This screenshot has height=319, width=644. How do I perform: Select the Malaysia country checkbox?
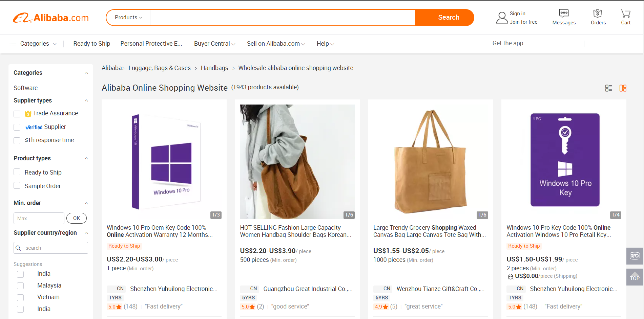(x=20, y=286)
